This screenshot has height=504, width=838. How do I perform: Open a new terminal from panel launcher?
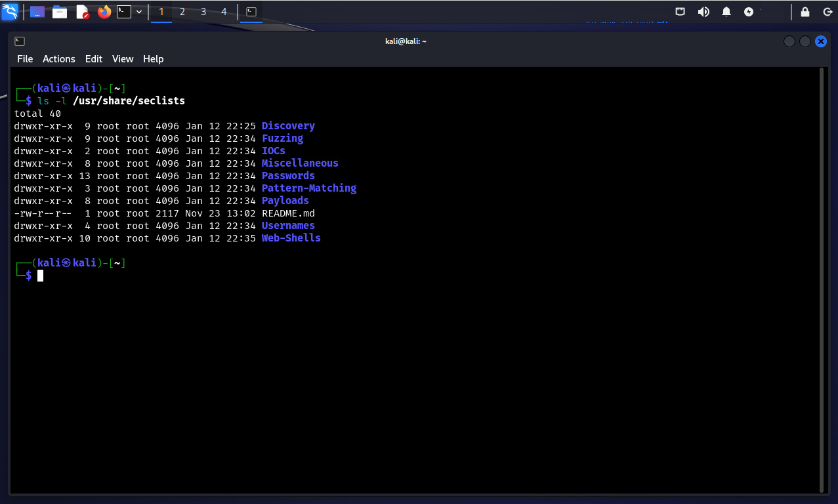[124, 12]
